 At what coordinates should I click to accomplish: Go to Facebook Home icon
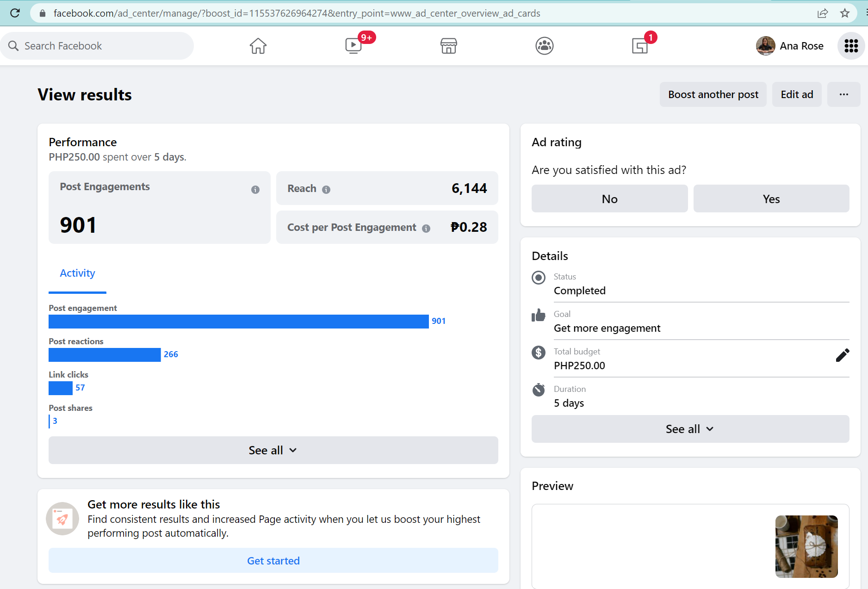258,46
